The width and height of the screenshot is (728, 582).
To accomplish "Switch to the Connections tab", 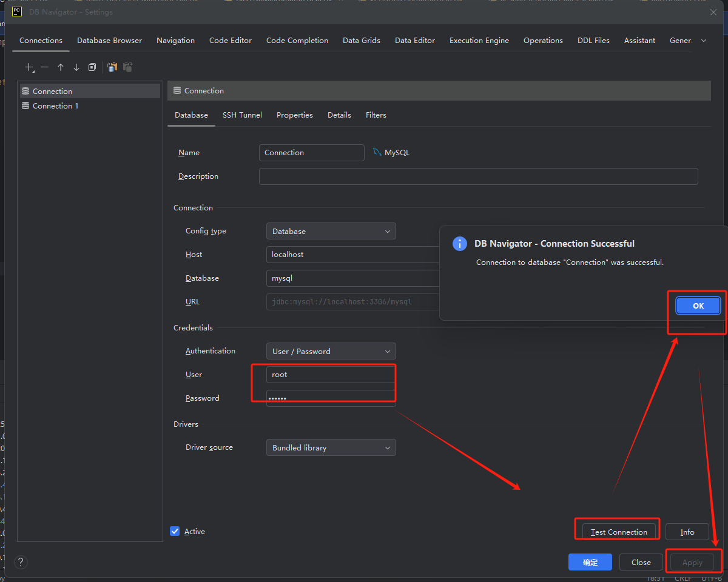I will pos(41,41).
